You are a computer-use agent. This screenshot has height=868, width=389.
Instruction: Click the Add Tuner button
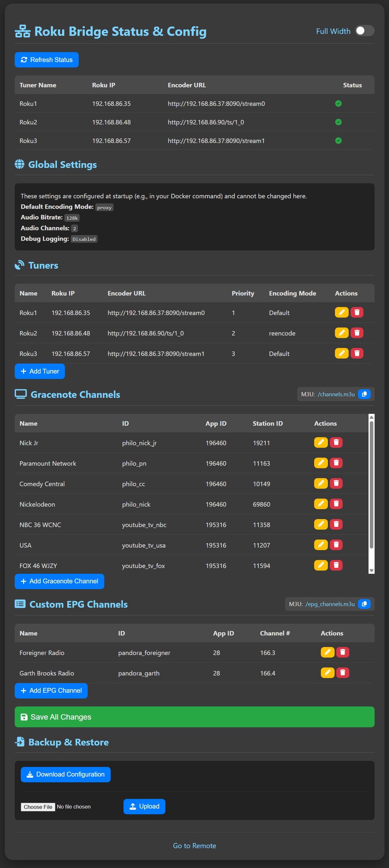[40, 371]
